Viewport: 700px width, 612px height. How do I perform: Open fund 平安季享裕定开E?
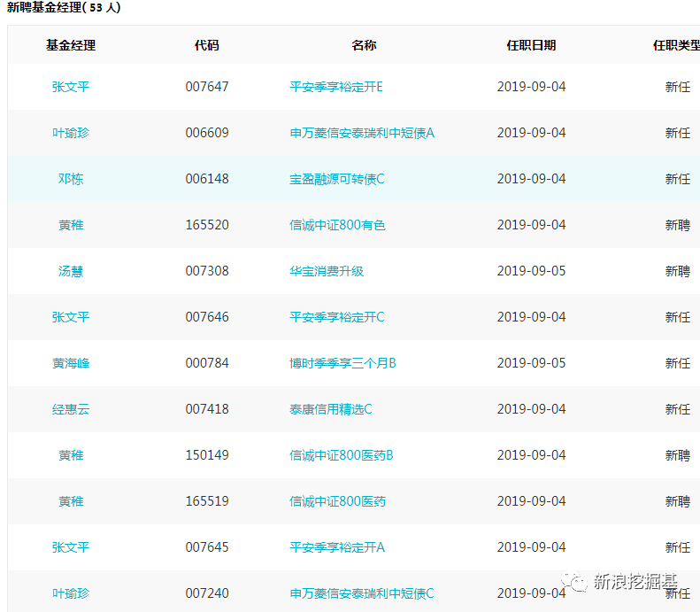pyautogui.click(x=335, y=87)
